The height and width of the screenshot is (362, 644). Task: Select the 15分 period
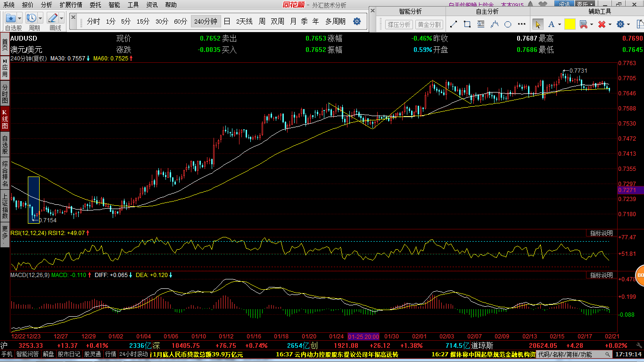pyautogui.click(x=143, y=22)
